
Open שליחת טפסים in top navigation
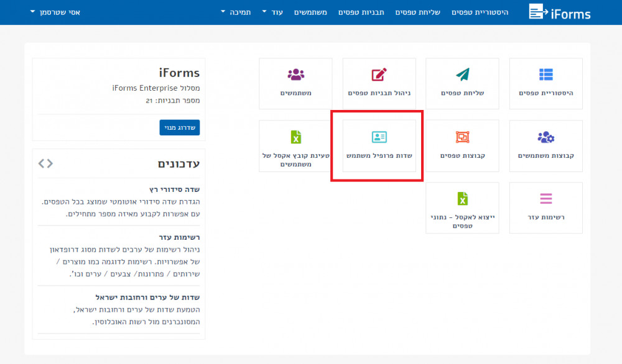click(x=417, y=12)
